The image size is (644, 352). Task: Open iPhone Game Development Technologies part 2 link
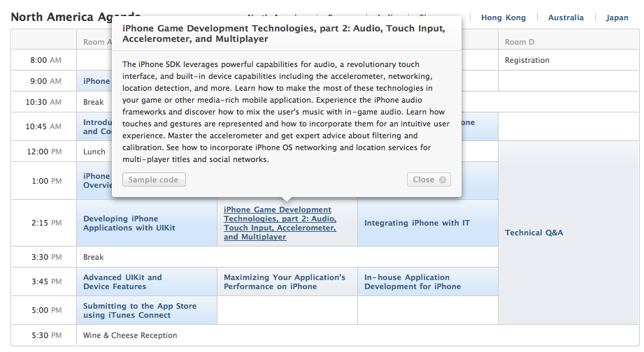pos(280,223)
